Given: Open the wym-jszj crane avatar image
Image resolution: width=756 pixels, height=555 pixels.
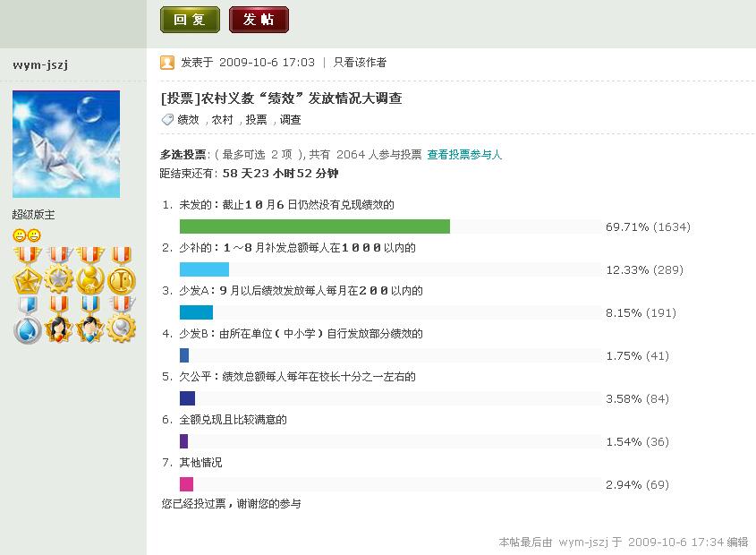Looking at the screenshot, I should [x=66, y=144].
